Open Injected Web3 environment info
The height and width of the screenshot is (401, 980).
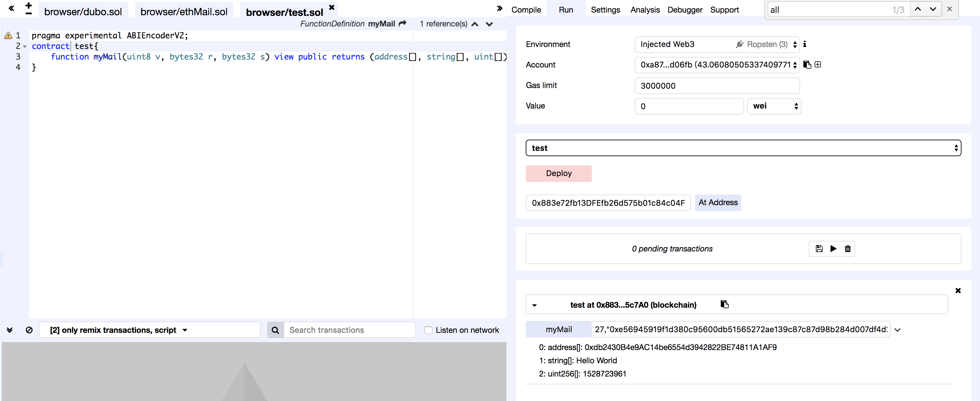pyautogui.click(x=805, y=44)
